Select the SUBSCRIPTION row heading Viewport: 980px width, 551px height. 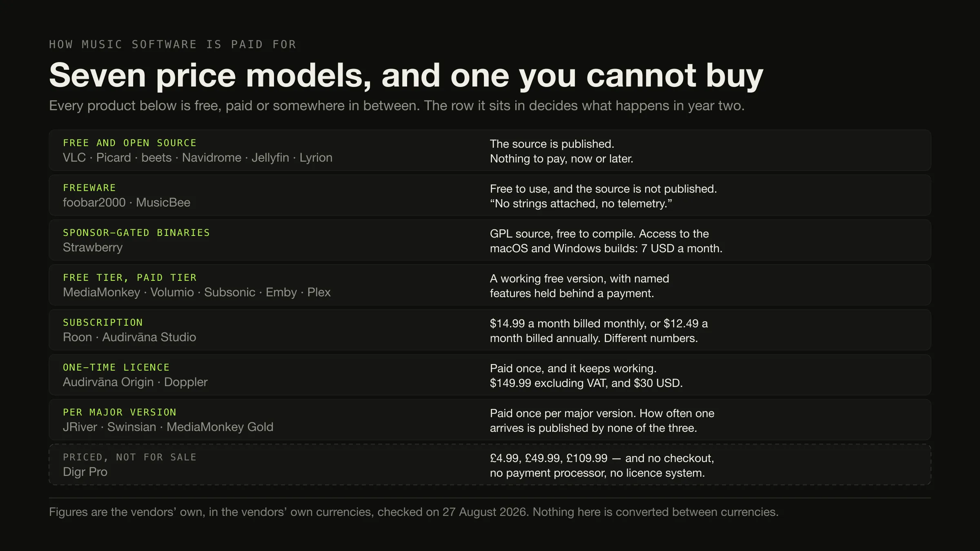coord(103,322)
